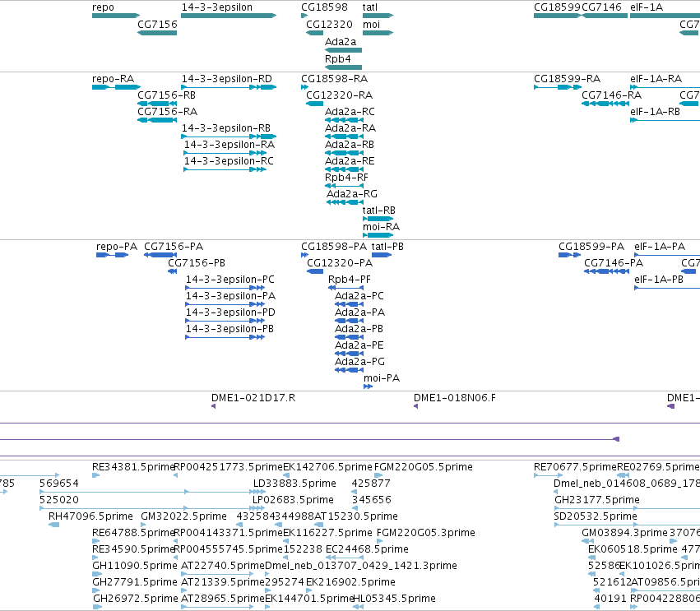The height and width of the screenshot is (611, 700).
Task: Open transcript CG7156-RB
Action: pyautogui.click(x=166, y=95)
